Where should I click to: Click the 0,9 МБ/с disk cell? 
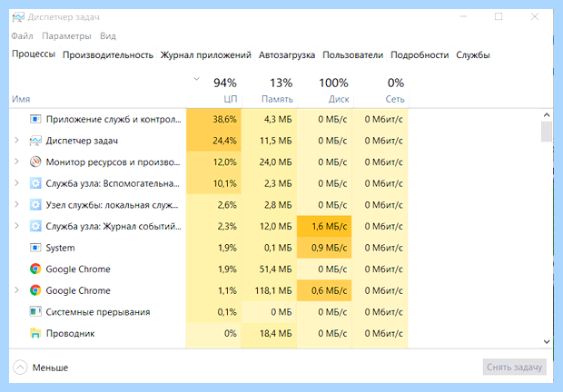[x=324, y=248]
